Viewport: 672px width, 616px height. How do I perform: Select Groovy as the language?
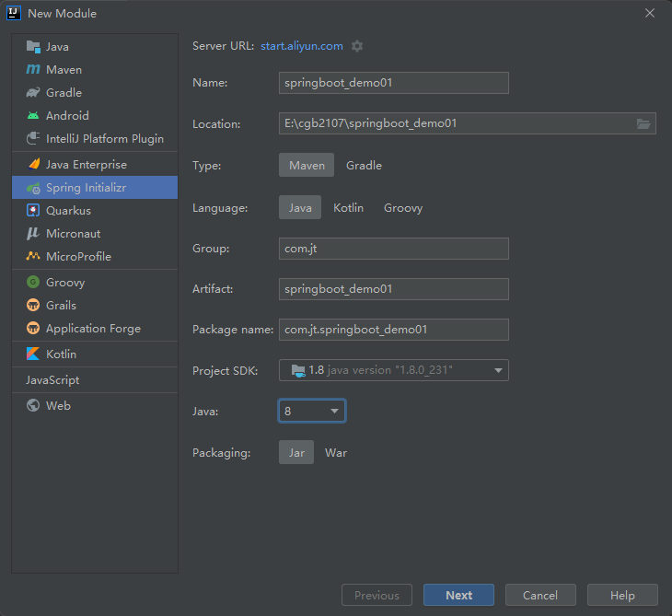[x=403, y=208]
